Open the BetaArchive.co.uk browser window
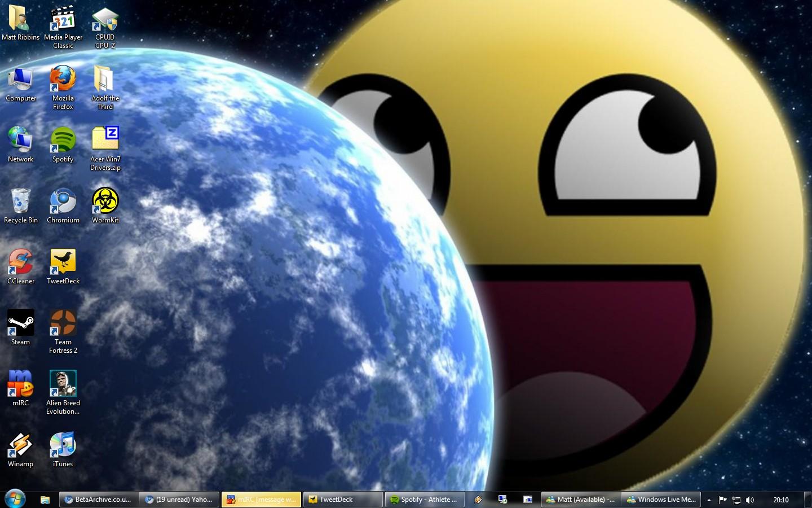The height and width of the screenshot is (508, 812). (99, 499)
